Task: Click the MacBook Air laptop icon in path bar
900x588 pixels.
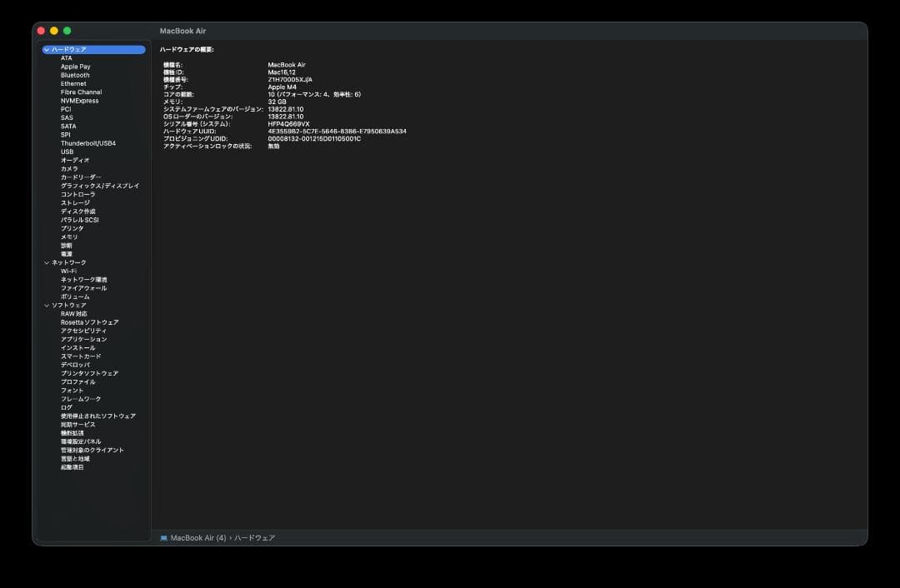Action: [x=163, y=538]
